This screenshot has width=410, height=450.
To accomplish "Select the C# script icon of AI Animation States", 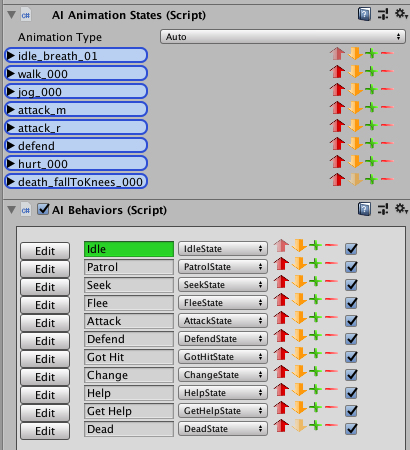I will tap(26, 15).
